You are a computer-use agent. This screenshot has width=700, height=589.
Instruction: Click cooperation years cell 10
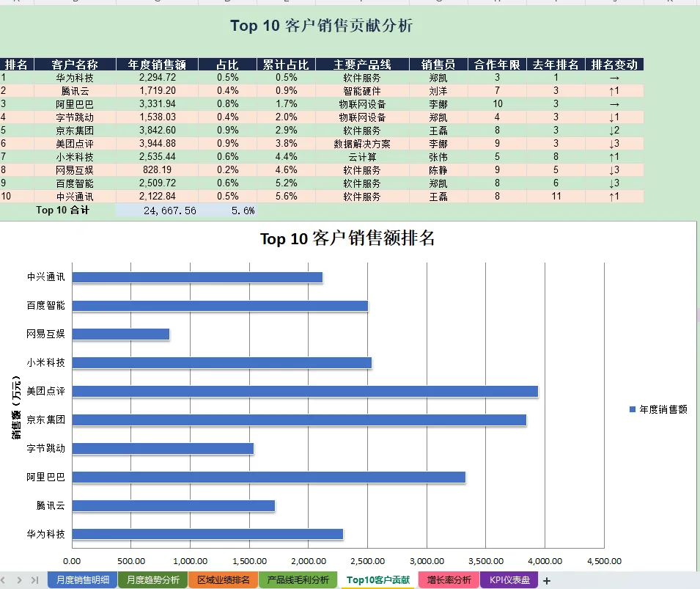[497, 104]
